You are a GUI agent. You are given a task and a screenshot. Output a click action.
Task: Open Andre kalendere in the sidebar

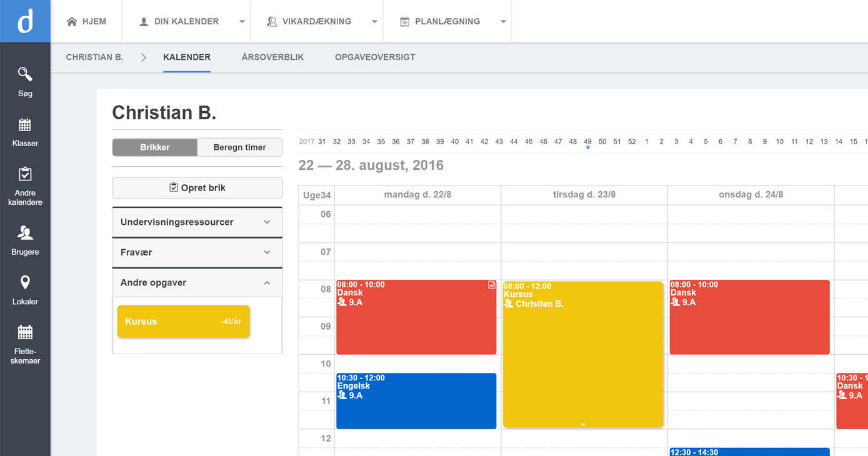25,186
